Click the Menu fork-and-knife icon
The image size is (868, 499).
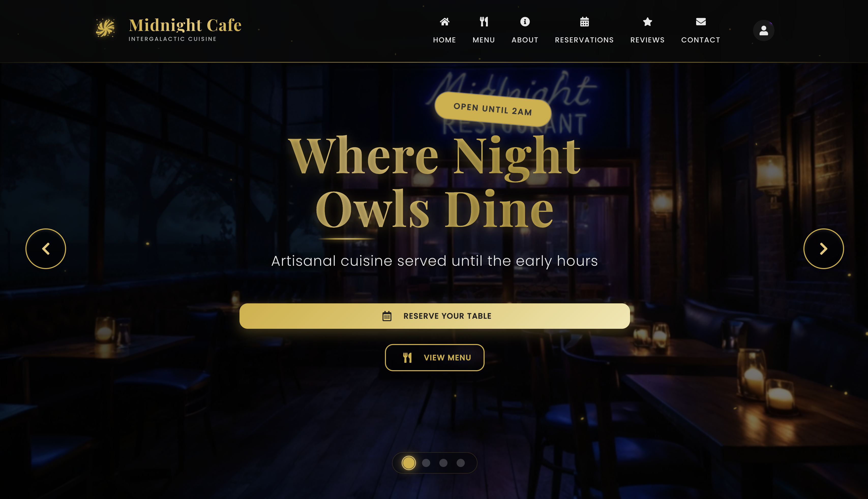[x=484, y=22]
